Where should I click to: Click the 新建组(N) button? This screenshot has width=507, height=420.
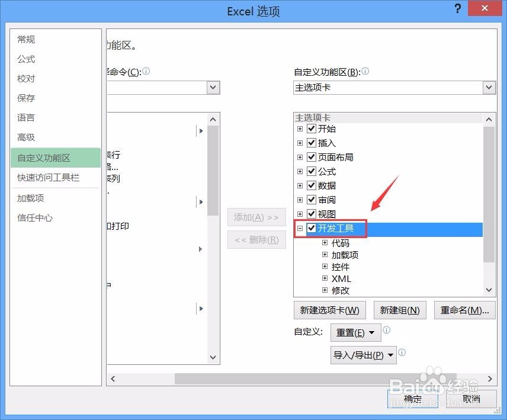pos(400,310)
